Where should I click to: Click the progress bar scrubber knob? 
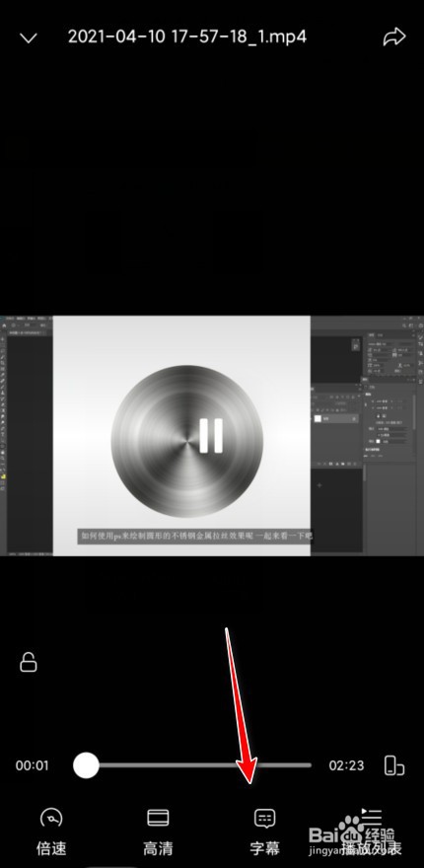click(x=86, y=765)
